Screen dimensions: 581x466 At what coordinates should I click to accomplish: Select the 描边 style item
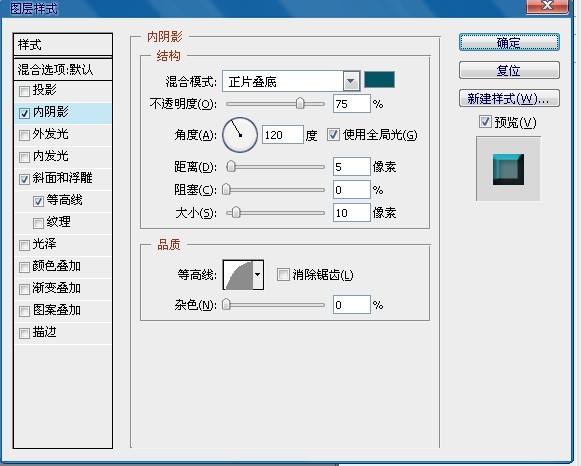pyautogui.click(x=63, y=332)
